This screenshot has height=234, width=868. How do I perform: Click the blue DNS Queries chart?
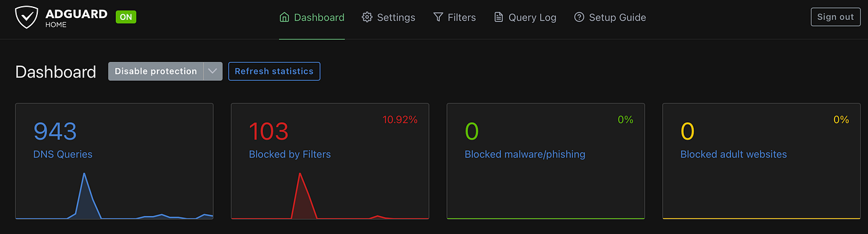(x=114, y=196)
